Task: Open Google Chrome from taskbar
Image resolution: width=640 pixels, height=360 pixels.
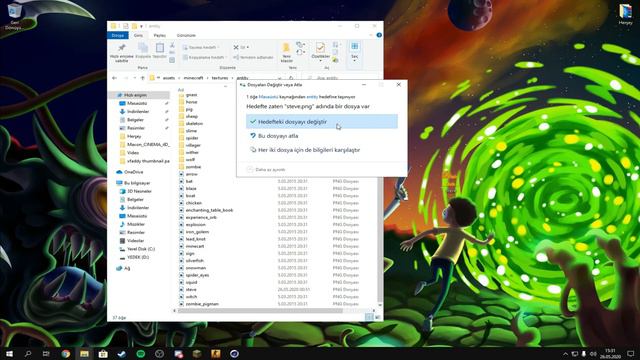Action: tap(66, 353)
